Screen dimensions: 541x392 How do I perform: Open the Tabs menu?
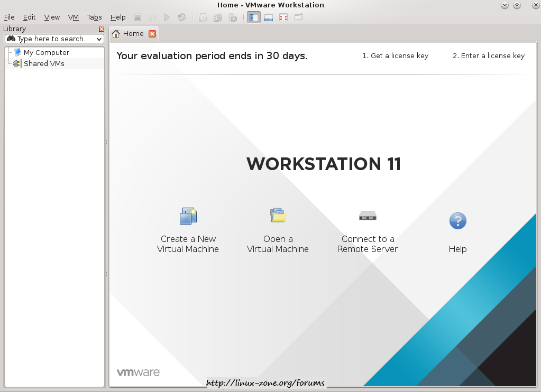[x=94, y=17]
